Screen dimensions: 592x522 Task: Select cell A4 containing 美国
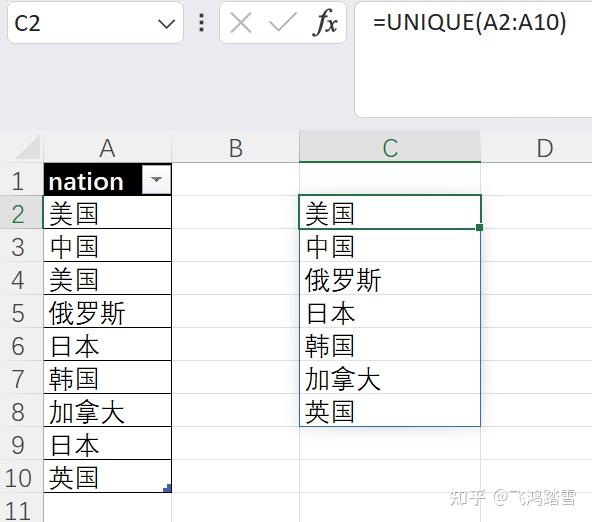(108, 279)
